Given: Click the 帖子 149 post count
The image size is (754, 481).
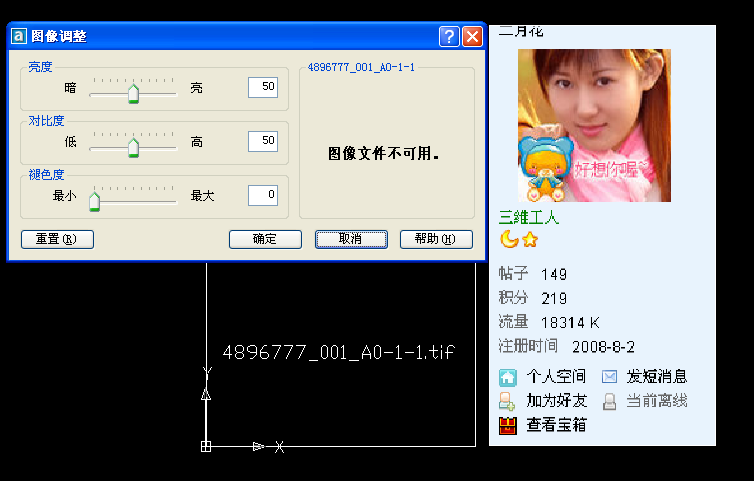Looking at the screenshot, I should click(533, 274).
